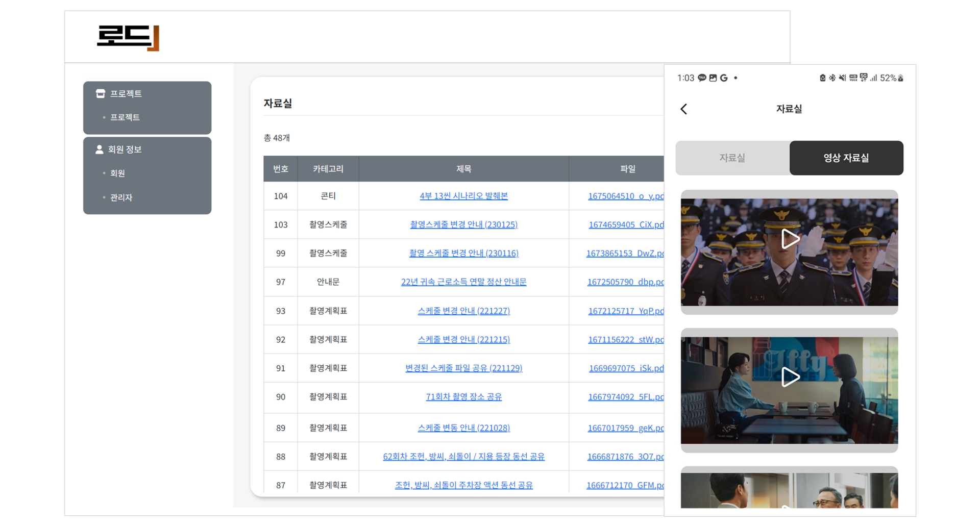Download file 1673865153_DwZ.pdf

[x=625, y=253]
